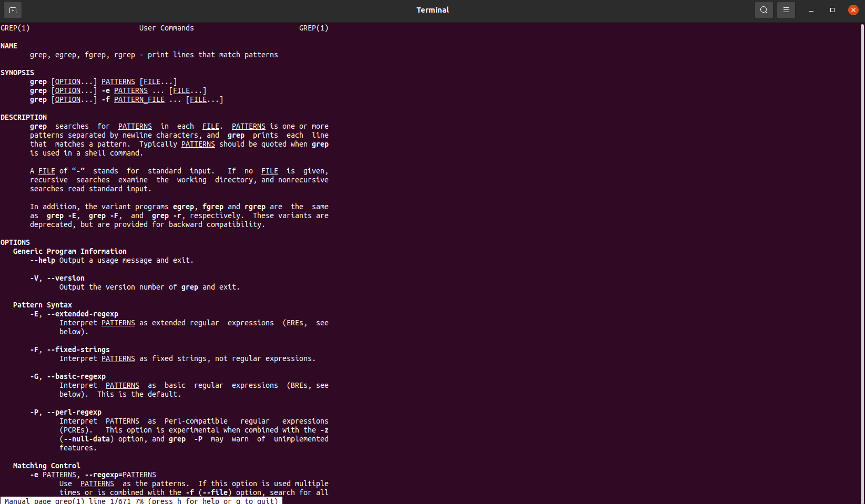Viewport: 865px width, 504px height.
Task: Click the NAME section heading
Action: coord(9,46)
